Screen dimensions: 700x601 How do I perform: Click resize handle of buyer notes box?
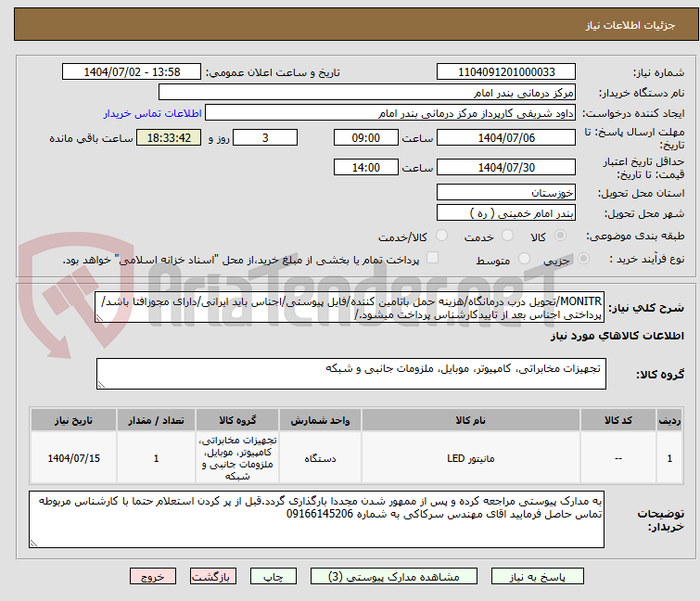(33, 543)
